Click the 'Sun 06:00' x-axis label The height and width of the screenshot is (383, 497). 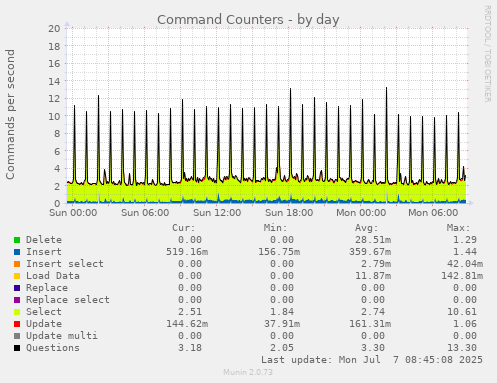tap(145, 213)
